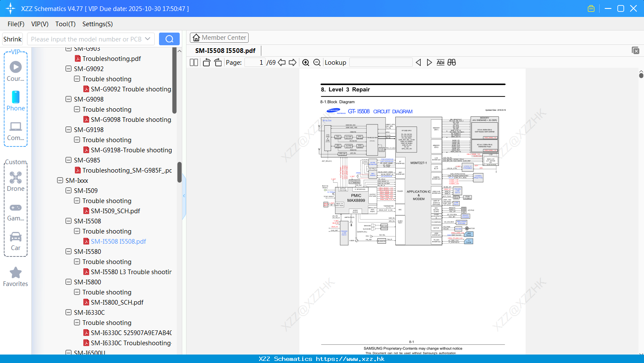Zoom out of the schematic
This screenshot has height=363, width=644.
[317, 63]
